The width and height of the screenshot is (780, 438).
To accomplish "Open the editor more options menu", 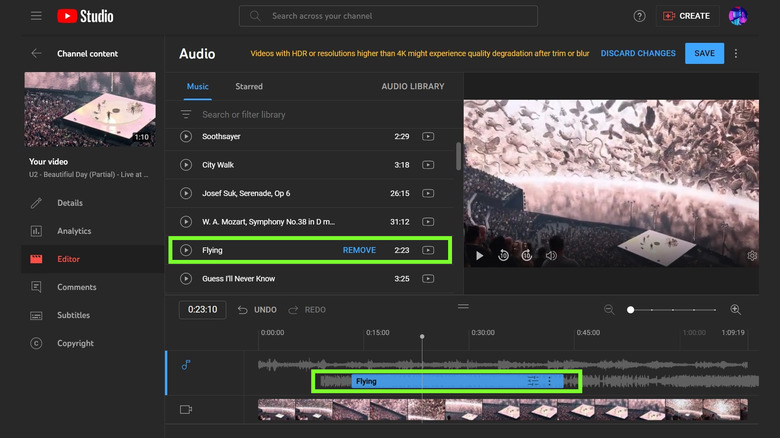I will [x=736, y=53].
